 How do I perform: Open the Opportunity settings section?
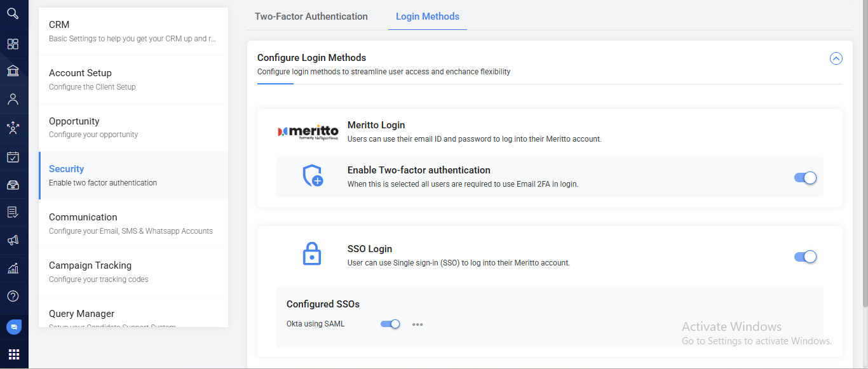tap(133, 128)
